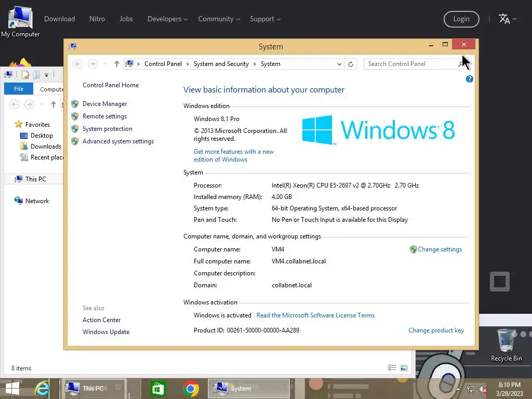Select Downloads in This PC navigation pane
This screenshot has height=399, width=532.
pyautogui.click(x=46, y=146)
